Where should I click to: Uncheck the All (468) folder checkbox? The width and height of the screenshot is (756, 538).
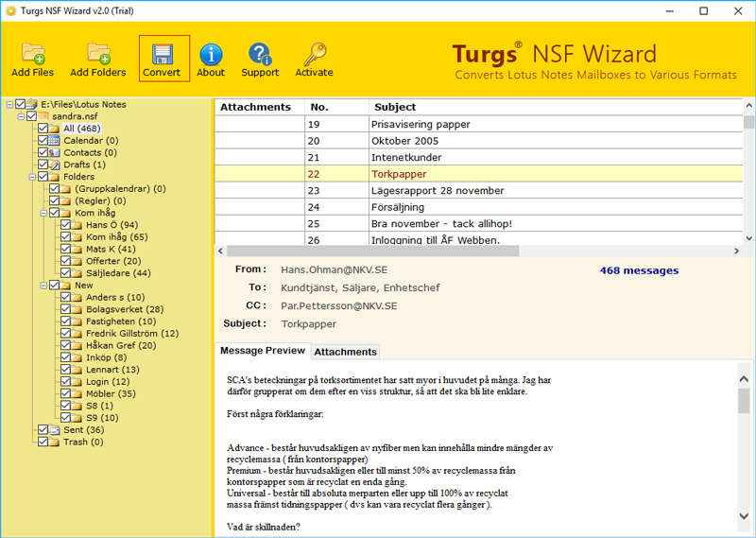43,128
